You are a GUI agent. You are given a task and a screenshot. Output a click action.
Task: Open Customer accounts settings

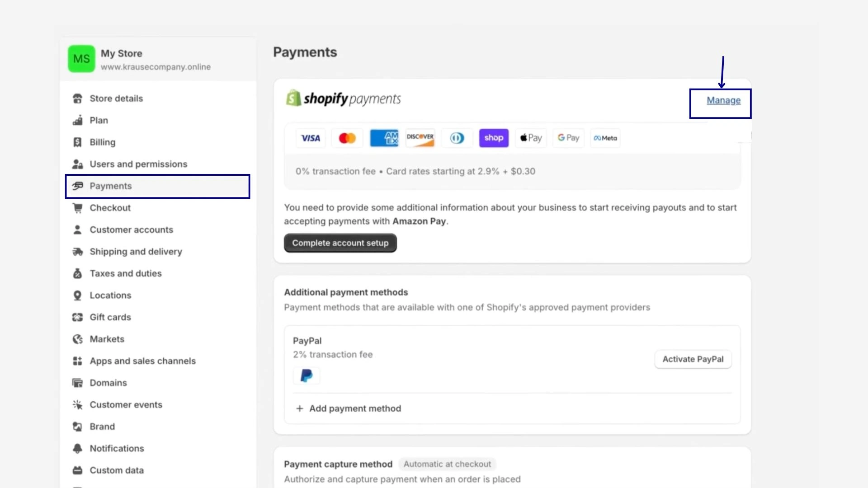click(x=131, y=230)
